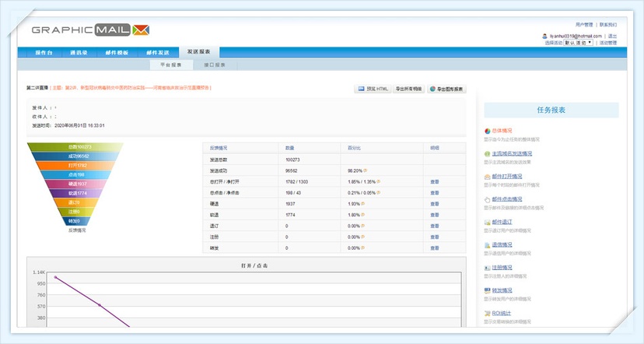Screen dimensions: 644x344
Task: Click the info icon beside 98.20%
Action: coord(364,170)
